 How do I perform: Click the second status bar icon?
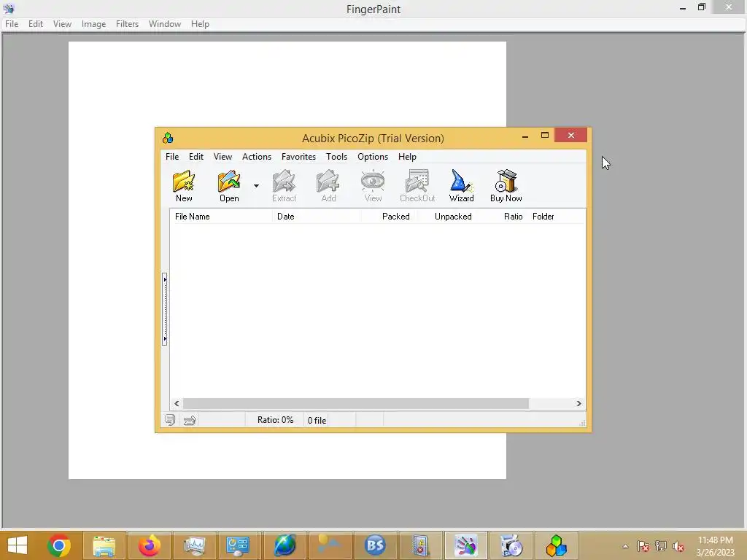[x=190, y=420]
